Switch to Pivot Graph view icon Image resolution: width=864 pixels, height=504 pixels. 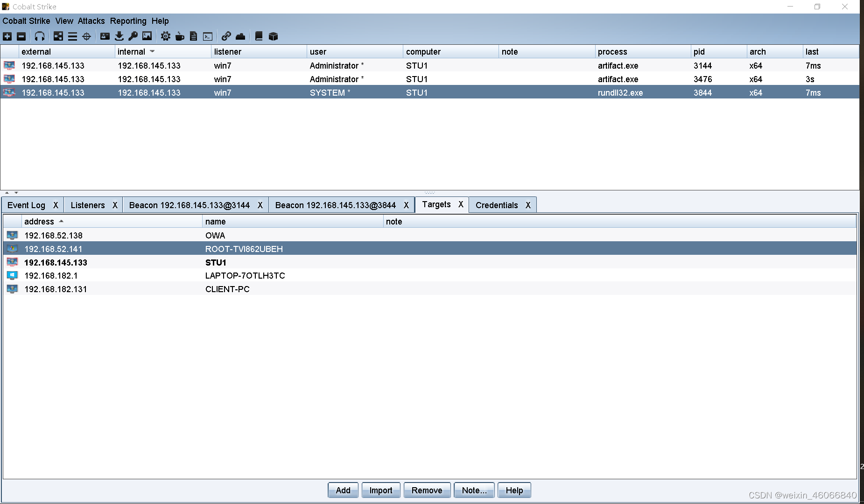click(x=58, y=36)
